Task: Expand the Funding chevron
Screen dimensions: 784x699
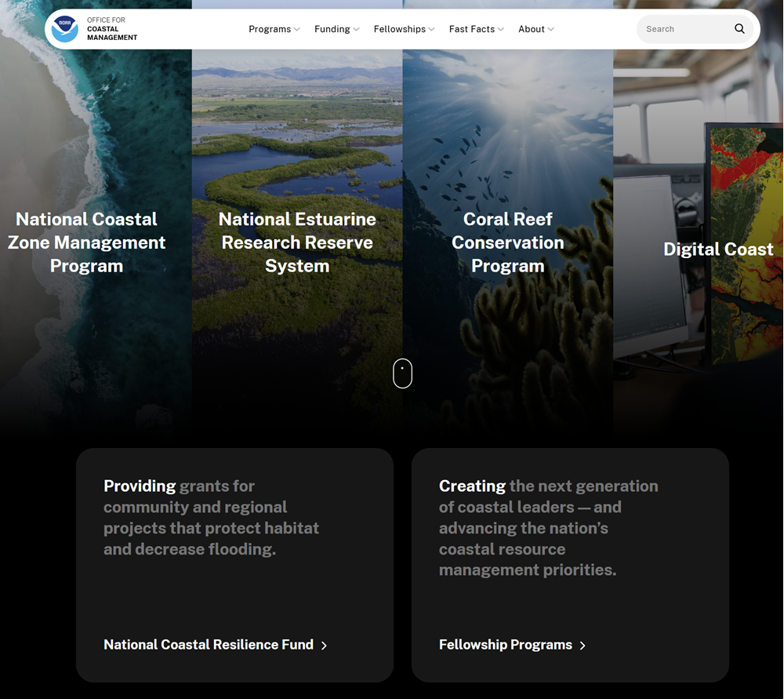Action: tap(357, 30)
